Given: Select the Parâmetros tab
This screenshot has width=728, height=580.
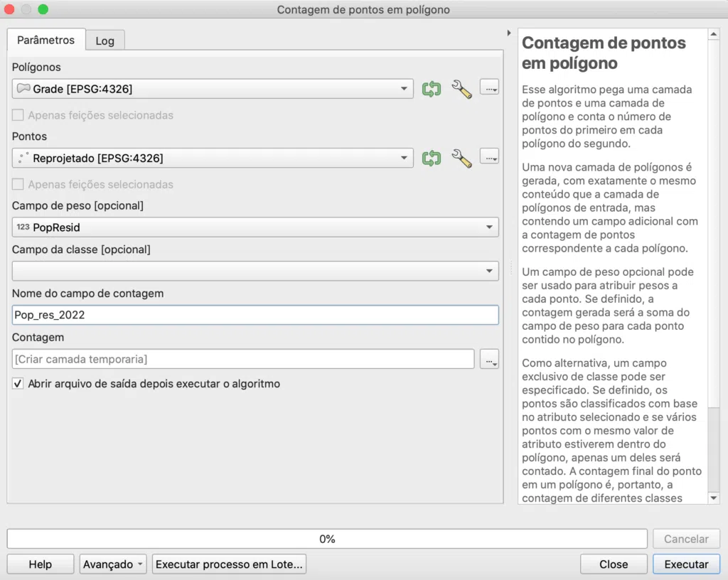Looking at the screenshot, I should [x=46, y=40].
